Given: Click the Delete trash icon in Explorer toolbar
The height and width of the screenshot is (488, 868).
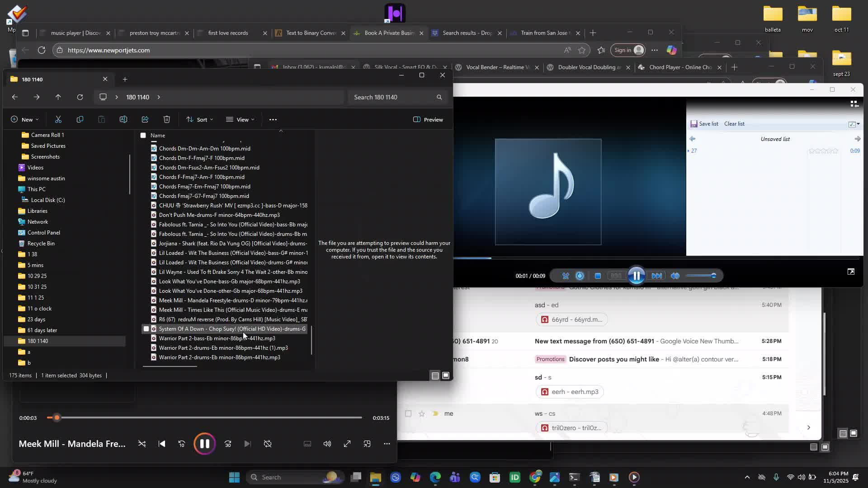Looking at the screenshot, I should pyautogui.click(x=167, y=120).
